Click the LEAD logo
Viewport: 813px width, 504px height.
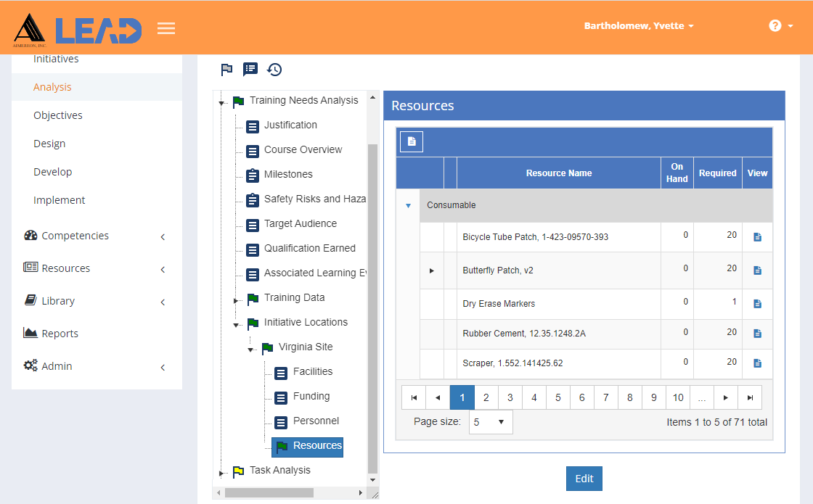(99, 30)
